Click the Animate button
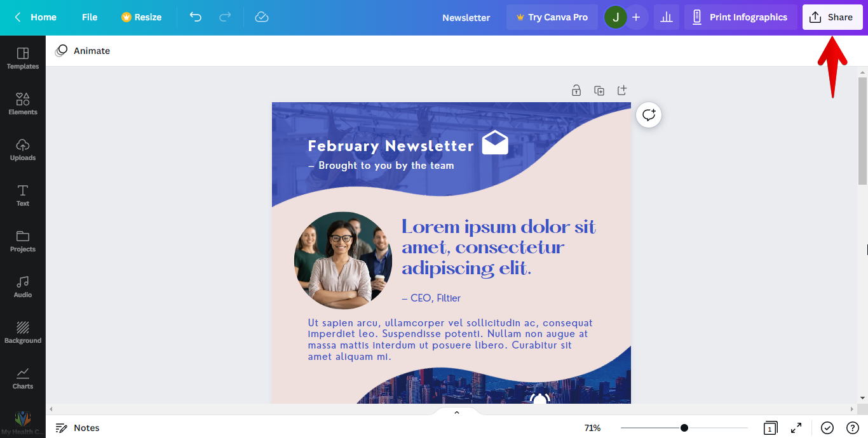This screenshot has width=868, height=438. point(83,51)
